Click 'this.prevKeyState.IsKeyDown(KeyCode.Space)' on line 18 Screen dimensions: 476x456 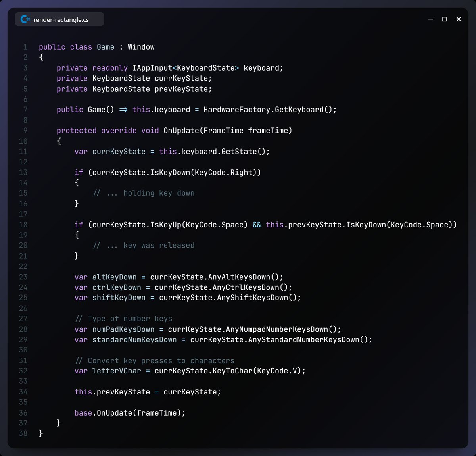pyautogui.click(x=359, y=225)
